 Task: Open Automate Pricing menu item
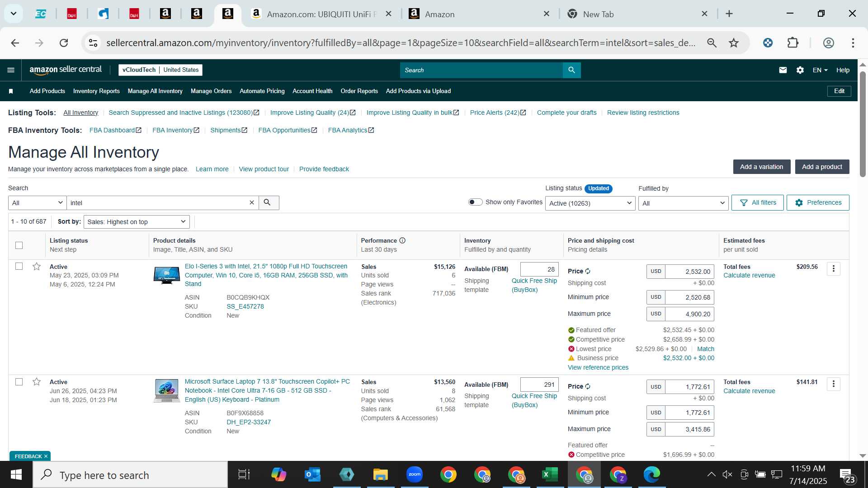(262, 91)
